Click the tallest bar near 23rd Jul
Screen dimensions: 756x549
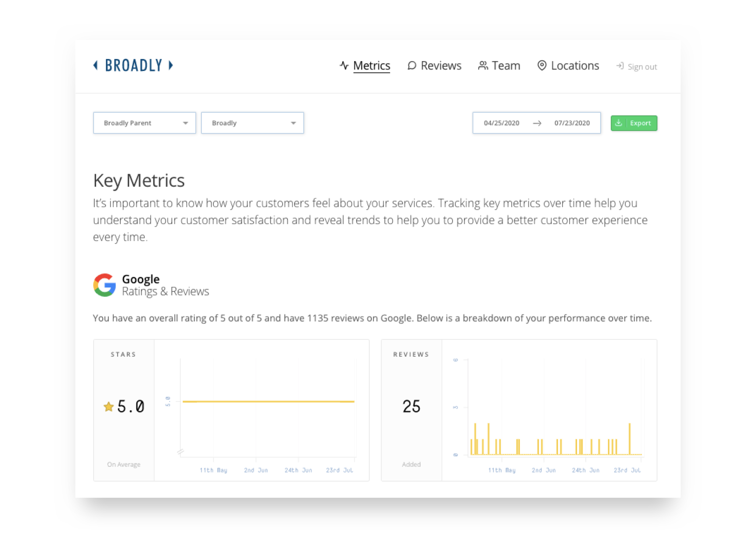click(x=630, y=438)
